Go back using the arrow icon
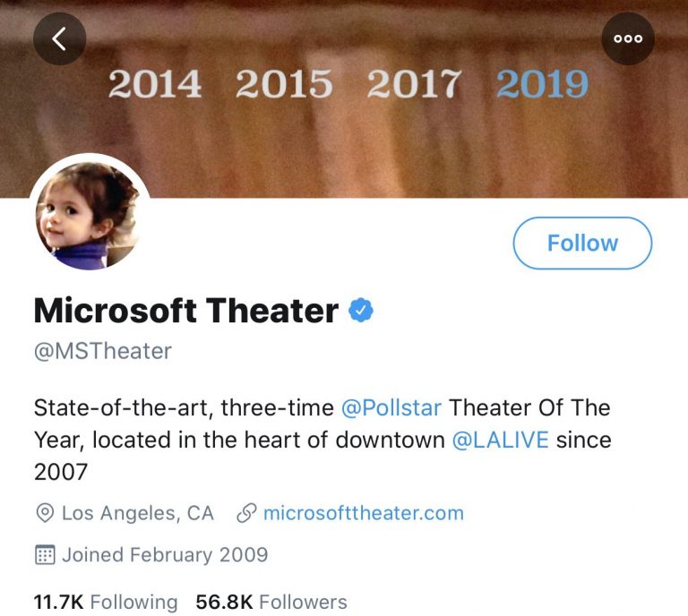 point(60,38)
